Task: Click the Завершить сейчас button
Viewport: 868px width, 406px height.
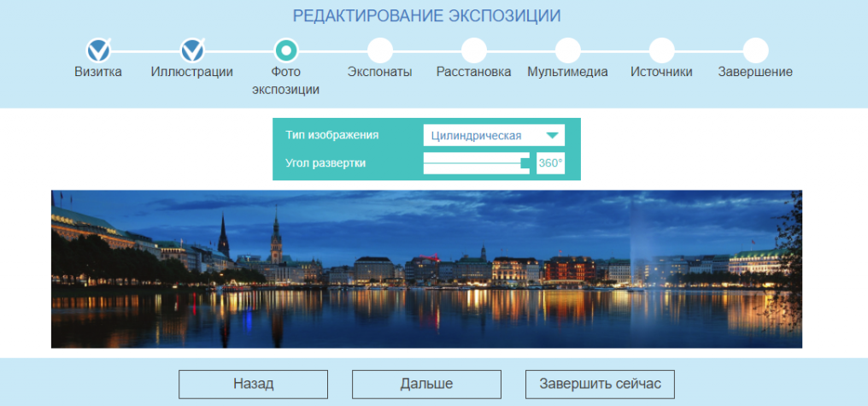Action: click(x=600, y=384)
